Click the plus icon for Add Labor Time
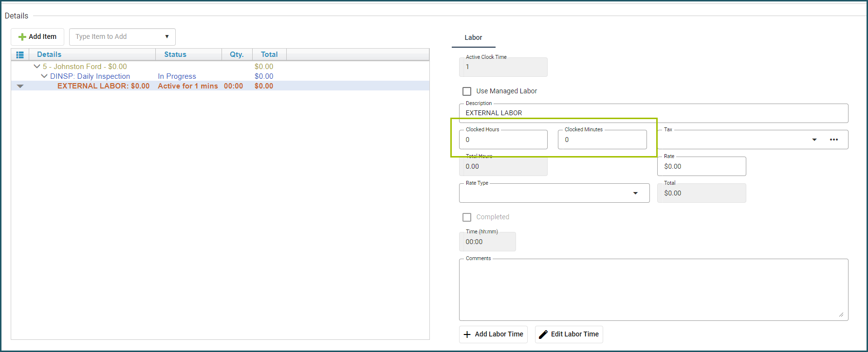The height and width of the screenshot is (352, 868). [x=467, y=334]
